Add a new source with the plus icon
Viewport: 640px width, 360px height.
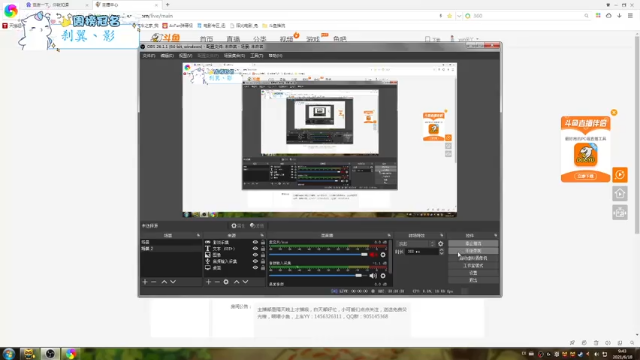tap(209, 282)
